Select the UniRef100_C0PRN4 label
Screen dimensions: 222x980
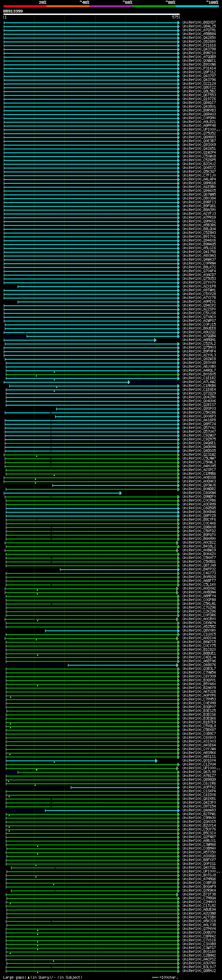click(199, 263)
